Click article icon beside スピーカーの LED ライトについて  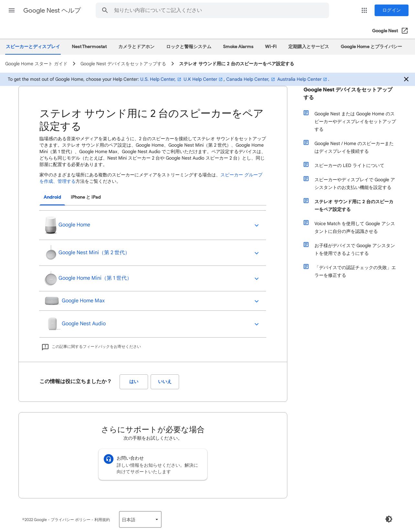coord(306,165)
